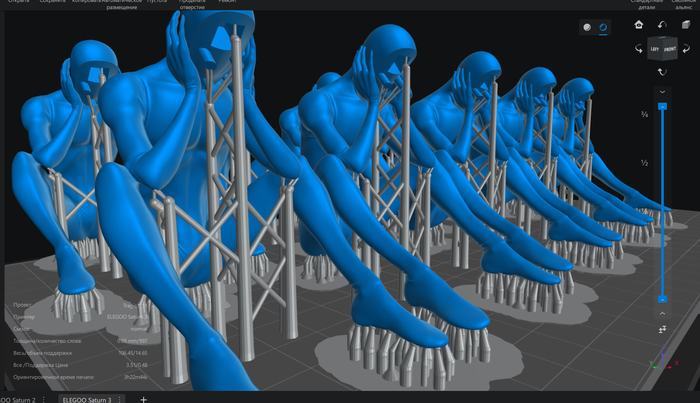Screen dimensions: 700x403
Task: Click the bottom layer slider handle
Action: [662, 299]
